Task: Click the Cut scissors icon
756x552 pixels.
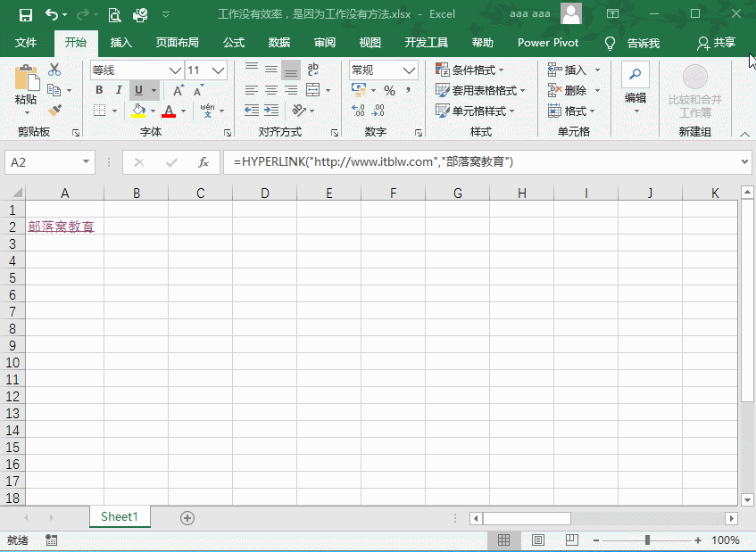Action: [54, 70]
